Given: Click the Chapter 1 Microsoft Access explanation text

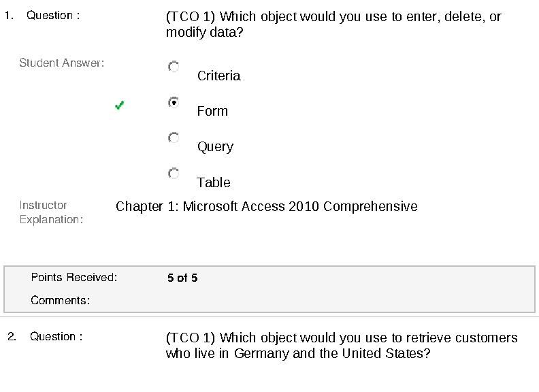Looking at the screenshot, I should pyautogui.click(x=267, y=206).
